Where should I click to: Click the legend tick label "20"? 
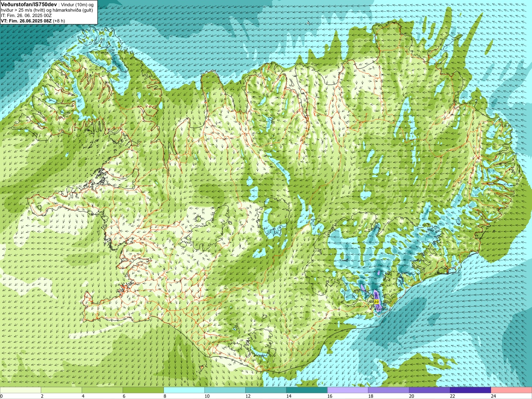[411, 396]
